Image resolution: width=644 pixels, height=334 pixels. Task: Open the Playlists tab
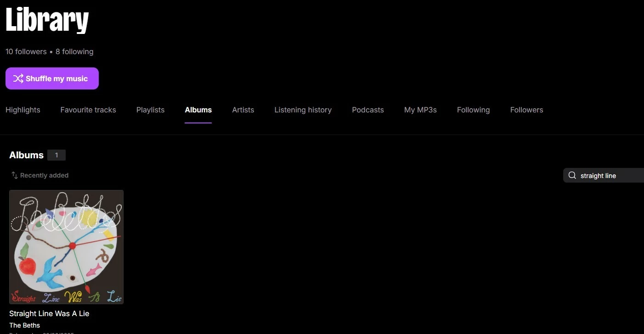150,110
